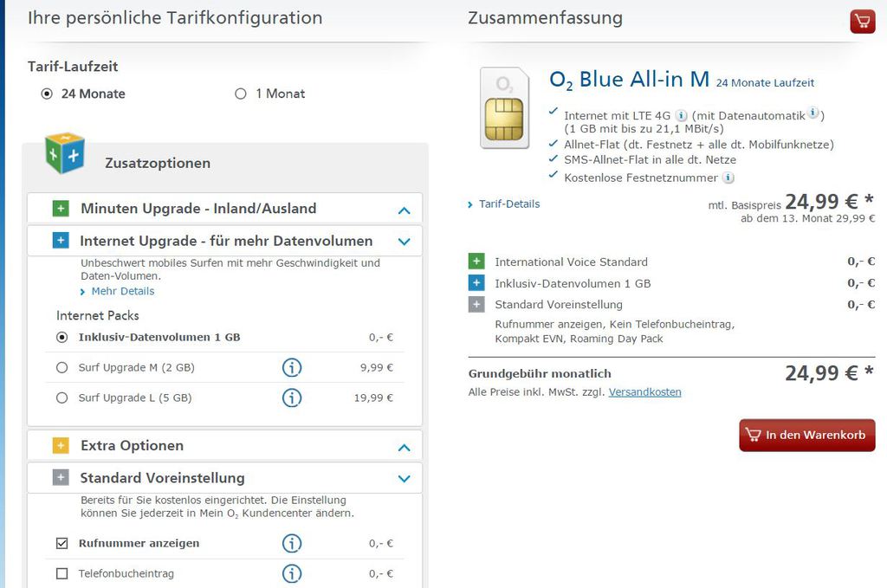
Task: Expand Minuten Upgrade - Inland/Ausland chevron
Action: [404, 210]
